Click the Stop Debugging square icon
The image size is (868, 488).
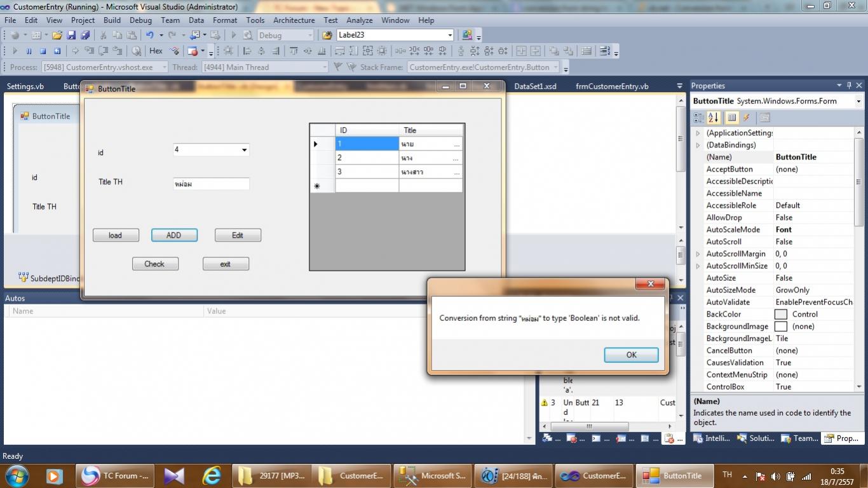coord(43,51)
